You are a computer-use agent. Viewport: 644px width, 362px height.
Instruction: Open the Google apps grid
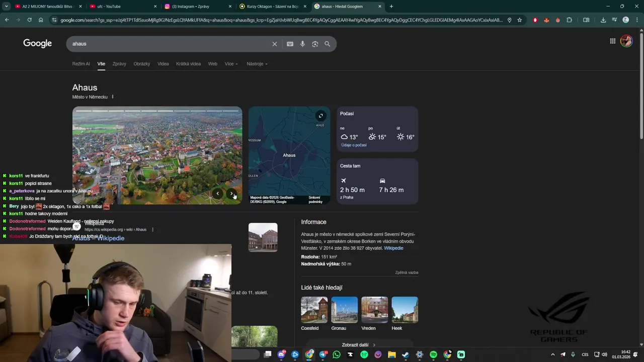[612, 41]
